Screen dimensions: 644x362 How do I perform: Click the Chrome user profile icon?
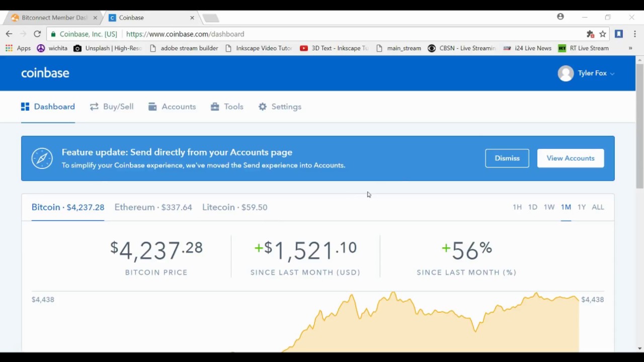click(x=560, y=17)
